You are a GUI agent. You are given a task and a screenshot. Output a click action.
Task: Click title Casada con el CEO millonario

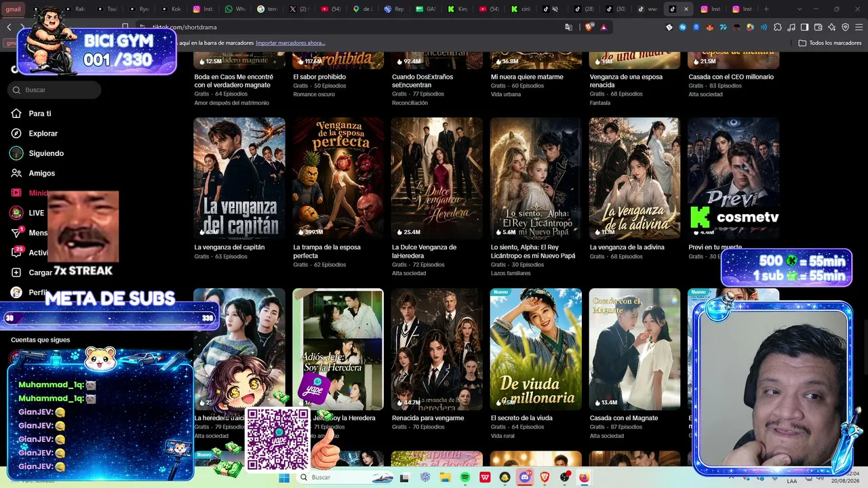coord(731,77)
